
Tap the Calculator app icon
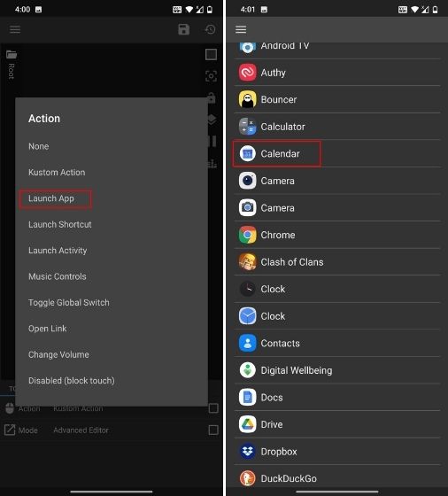(x=247, y=127)
